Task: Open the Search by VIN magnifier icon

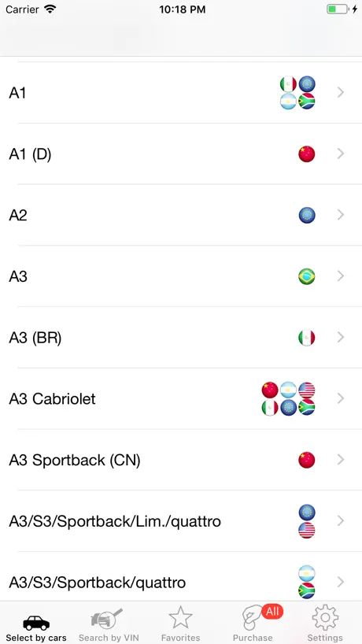Action: click(x=107, y=619)
